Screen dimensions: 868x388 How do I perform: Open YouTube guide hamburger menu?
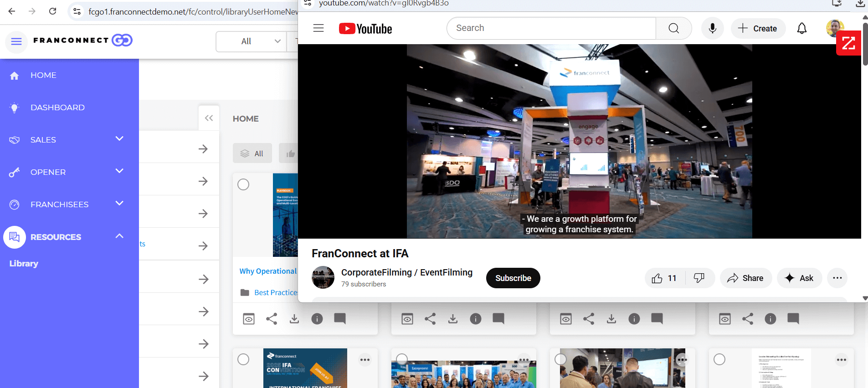coord(318,28)
